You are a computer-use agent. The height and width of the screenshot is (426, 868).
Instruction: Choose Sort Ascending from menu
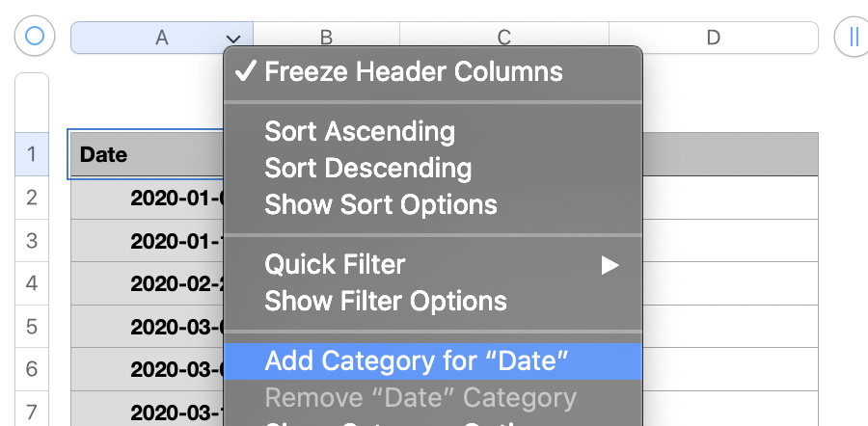(359, 131)
